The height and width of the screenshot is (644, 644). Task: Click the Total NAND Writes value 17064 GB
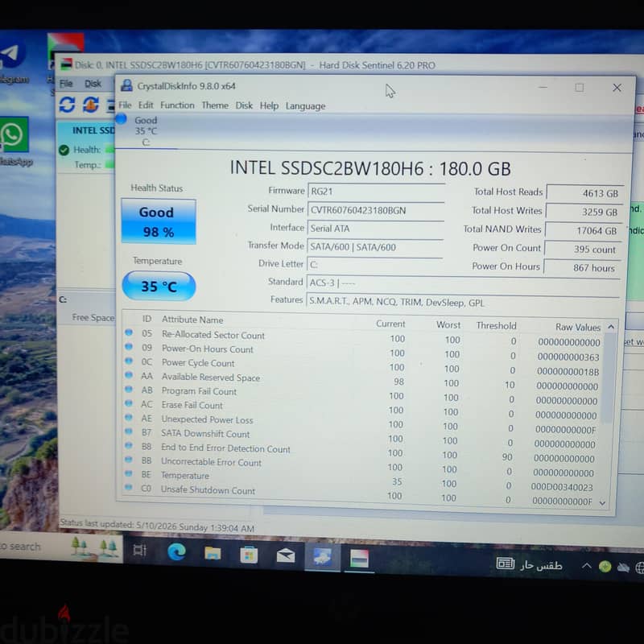click(583, 230)
